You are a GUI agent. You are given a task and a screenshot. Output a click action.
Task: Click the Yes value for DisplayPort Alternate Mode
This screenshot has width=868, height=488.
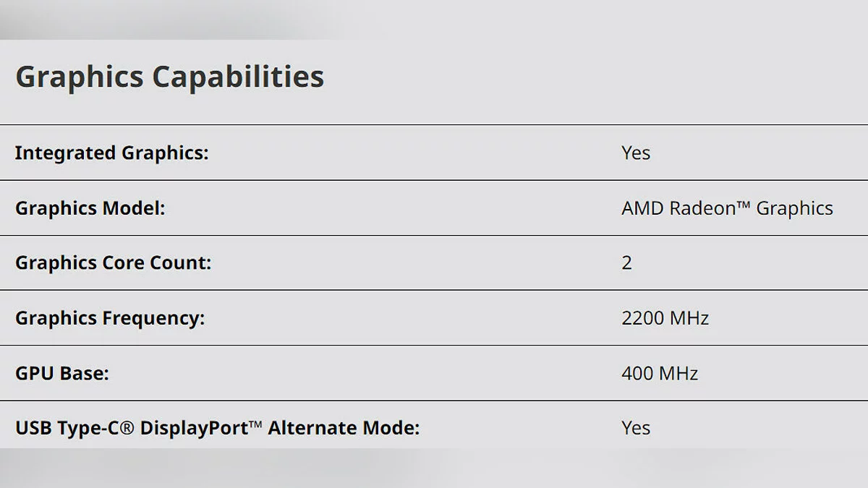[x=636, y=428]
